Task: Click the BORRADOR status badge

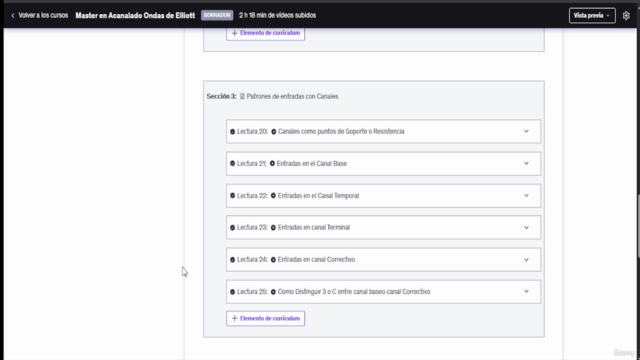Action: click(x=217, y=15)
